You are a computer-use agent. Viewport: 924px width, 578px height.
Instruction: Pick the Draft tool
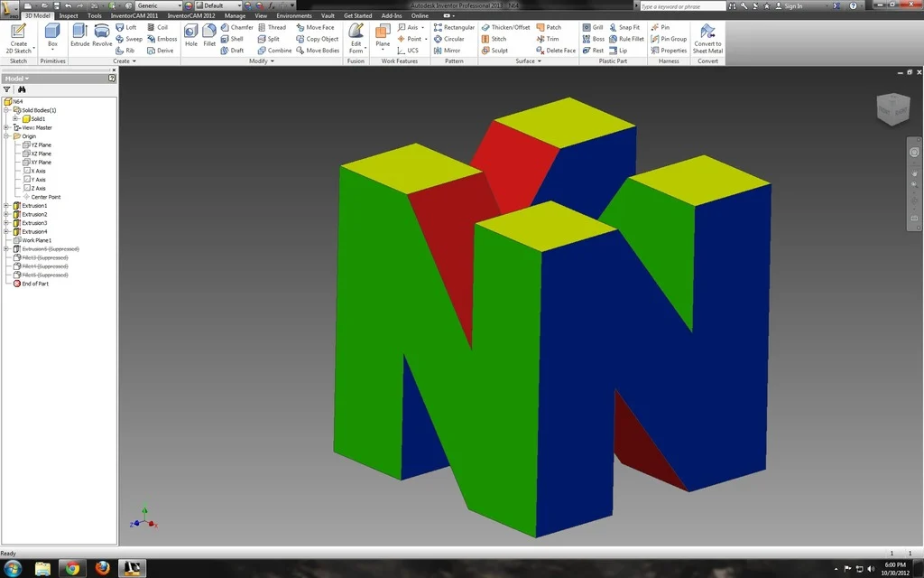coord(232,51)
